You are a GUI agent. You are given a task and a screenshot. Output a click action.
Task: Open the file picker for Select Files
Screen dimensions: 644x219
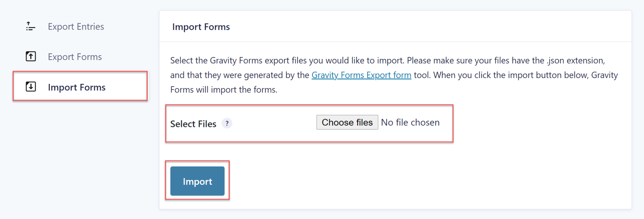tap(347, 122)
